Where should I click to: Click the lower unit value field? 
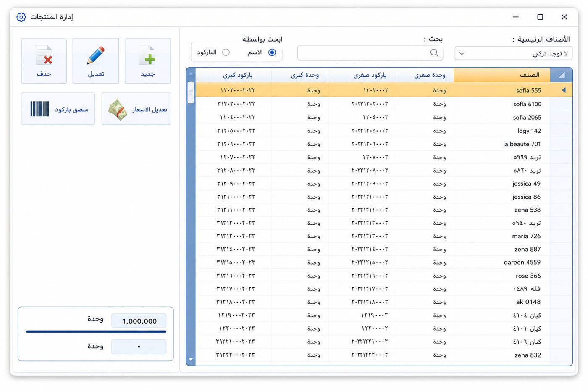[139, 347]
